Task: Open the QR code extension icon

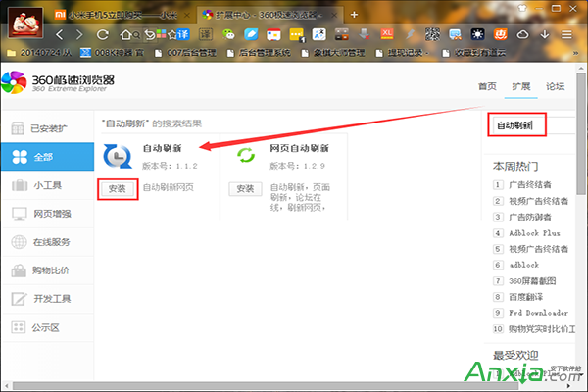Action: click(432, 34)
